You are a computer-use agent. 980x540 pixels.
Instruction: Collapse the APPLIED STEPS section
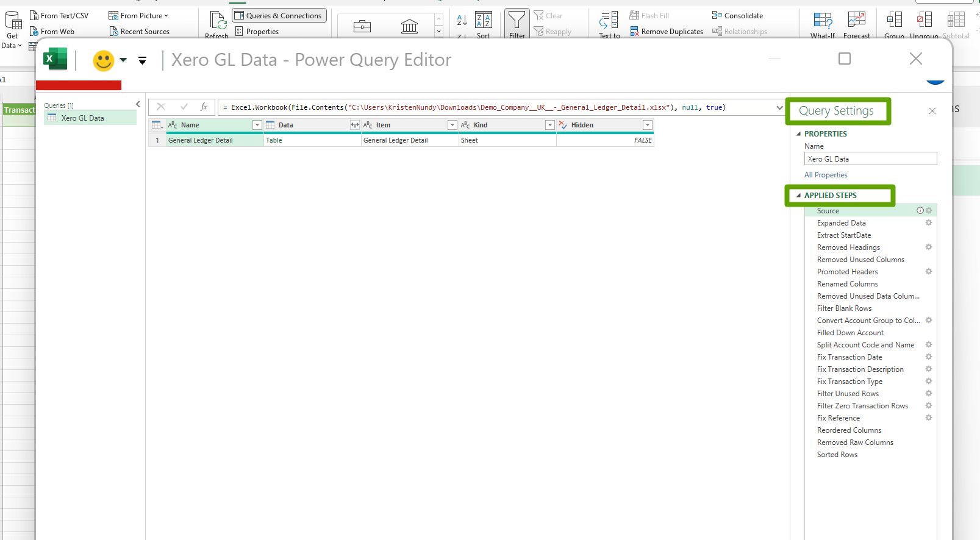tap(799, 196)
